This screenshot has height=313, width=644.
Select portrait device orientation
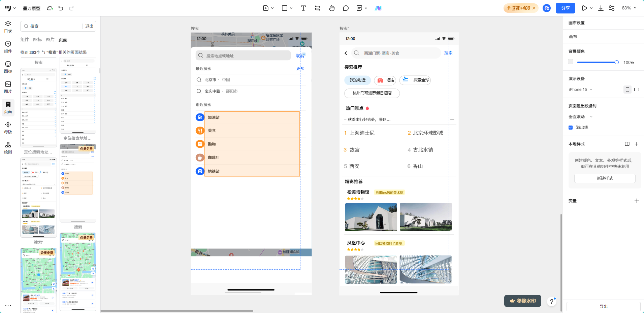tap(627, 90)
